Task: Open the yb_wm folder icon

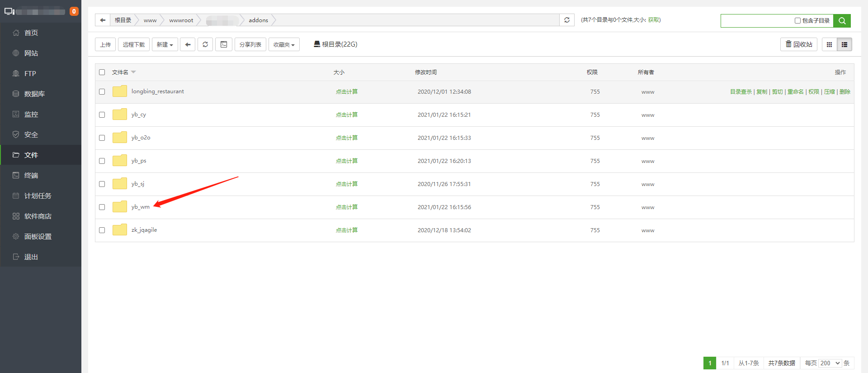Action: click(x=120, y=207)
